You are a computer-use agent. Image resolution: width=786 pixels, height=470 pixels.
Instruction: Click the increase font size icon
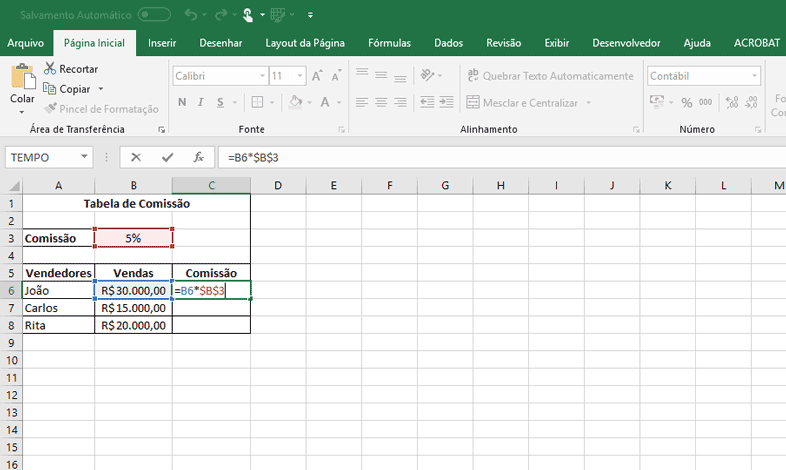317,76
